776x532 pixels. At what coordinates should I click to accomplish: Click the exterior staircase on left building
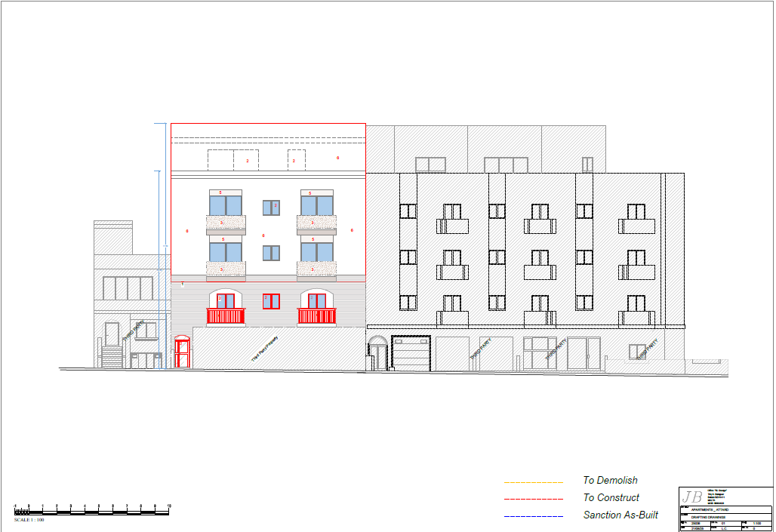(x=112, y=356)
